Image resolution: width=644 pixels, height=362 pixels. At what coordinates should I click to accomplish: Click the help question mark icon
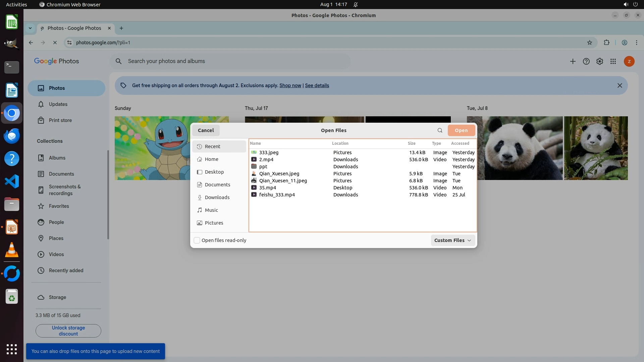point(586,61)
